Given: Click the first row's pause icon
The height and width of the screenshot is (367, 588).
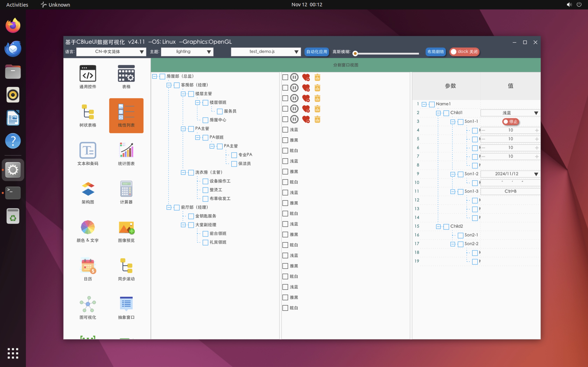Looking at the screenshot, I should point(294,77).
